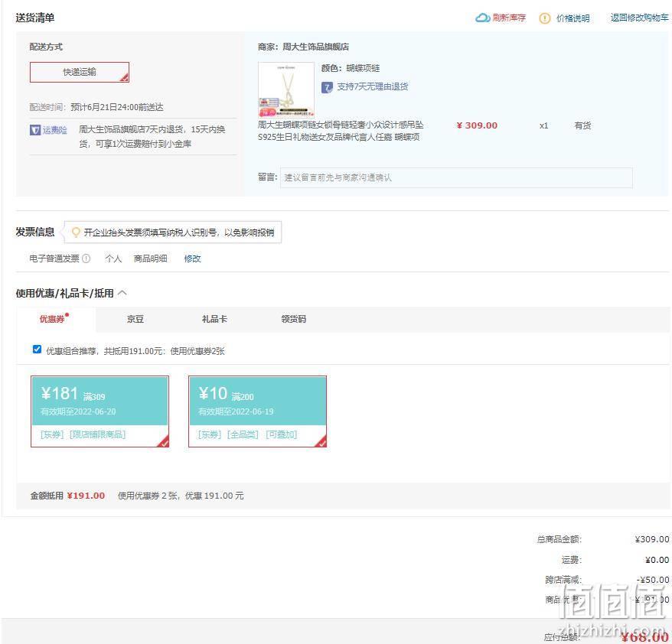Toggle the ¥181 满309 coupon
Image resolution: width=672 pixels, height=644 pixels.
pyautogui.click(x=99, y=411)
